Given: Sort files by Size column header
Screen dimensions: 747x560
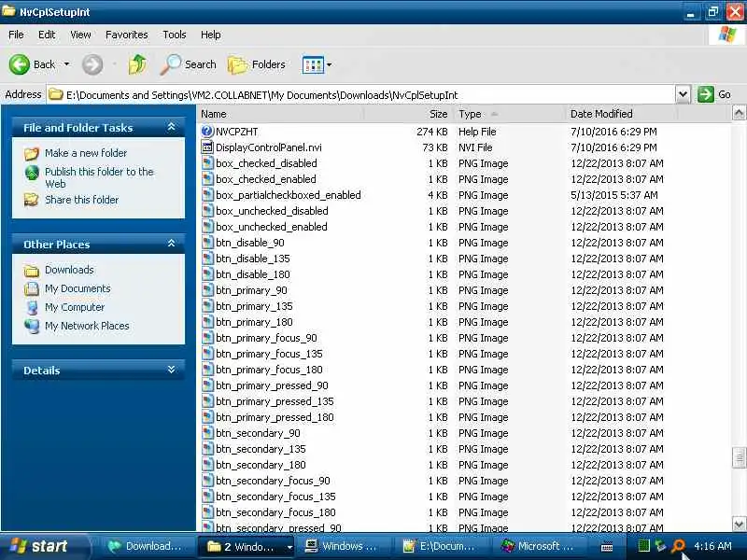Looking at the screenshot, I should (x=409, y=114).
